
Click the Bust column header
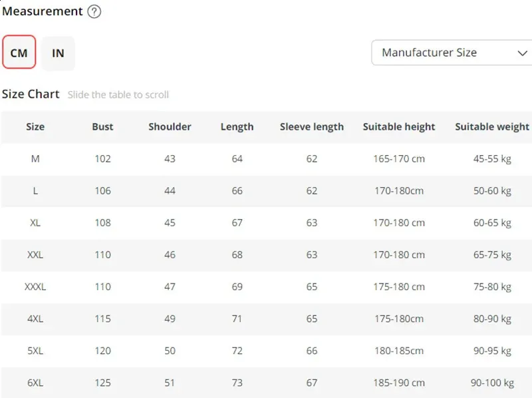click(x=102, y=126)
